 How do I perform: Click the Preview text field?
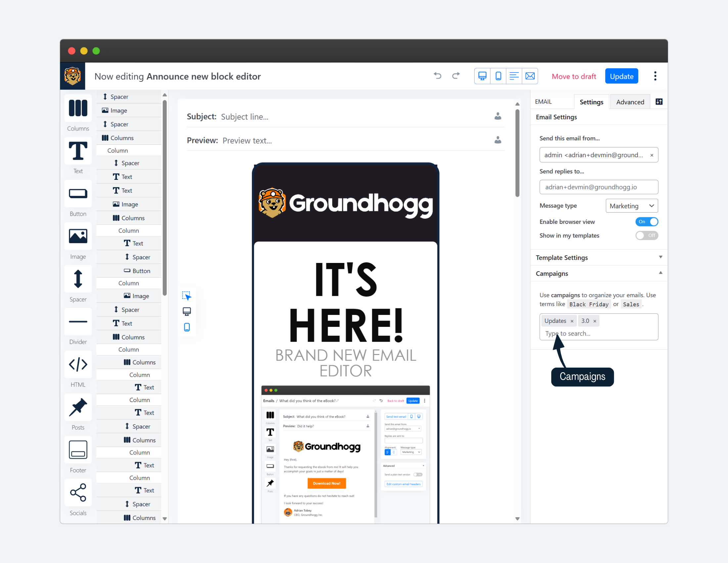[356, 141]
